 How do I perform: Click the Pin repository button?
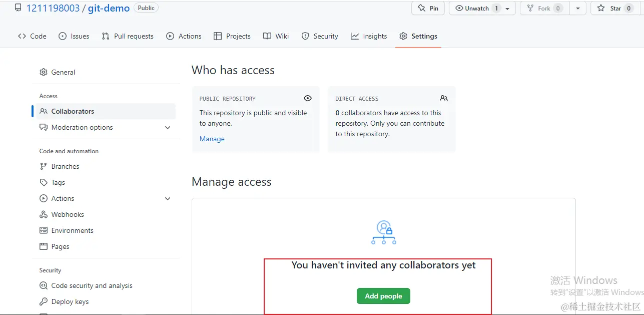pos(428,8)
